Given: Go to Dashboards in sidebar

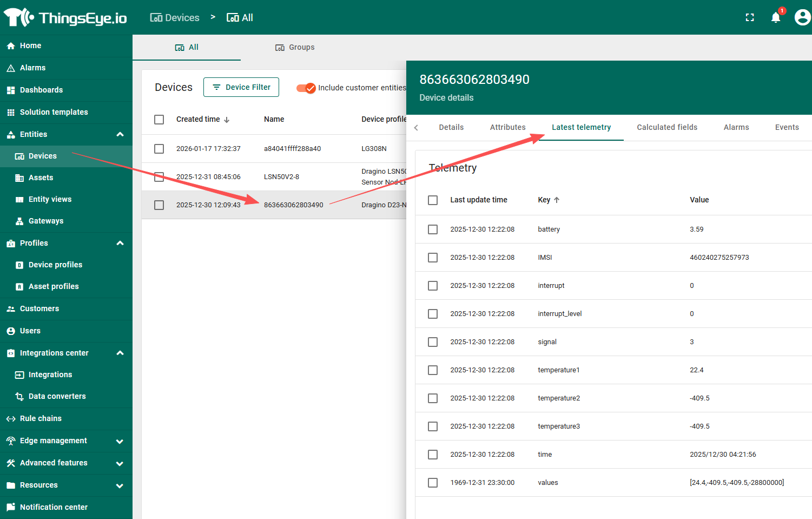Looking at the screenshot, I should click(x=41, y=90).
